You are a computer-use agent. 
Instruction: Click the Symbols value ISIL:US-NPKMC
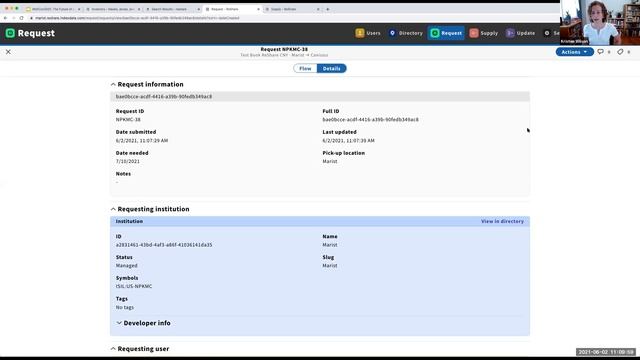(x=134, y=287)
